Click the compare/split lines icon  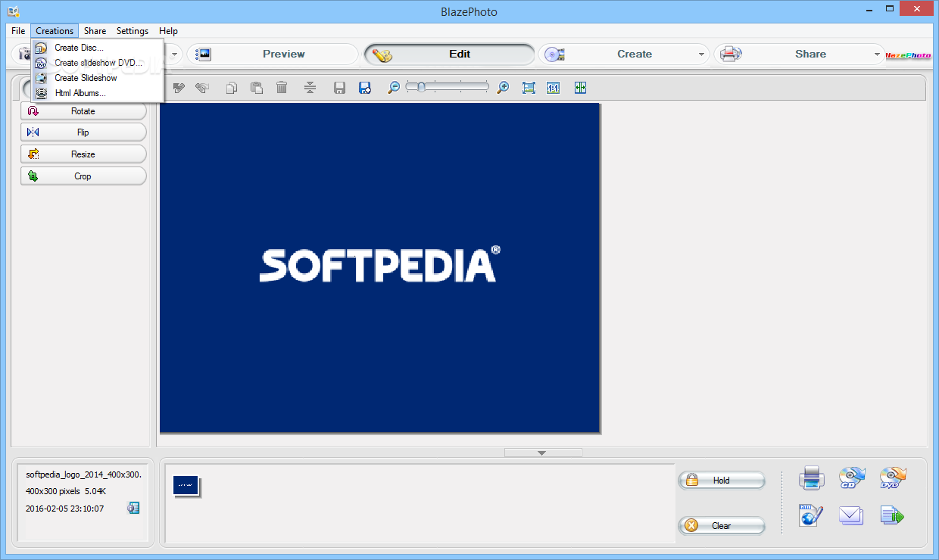[310, 88]
